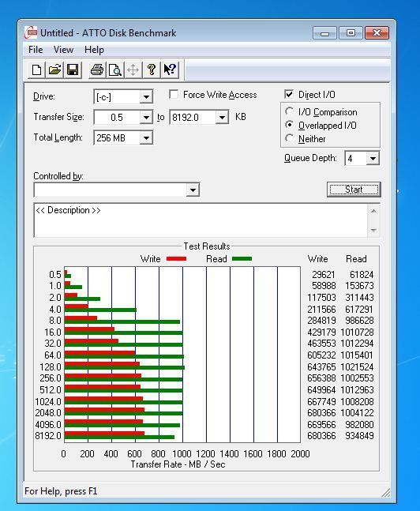Image resolution: width=420 pixels, height=511 pixels.
Task: Select I/O Comparison radio option
Action: (x=289, y=111)
